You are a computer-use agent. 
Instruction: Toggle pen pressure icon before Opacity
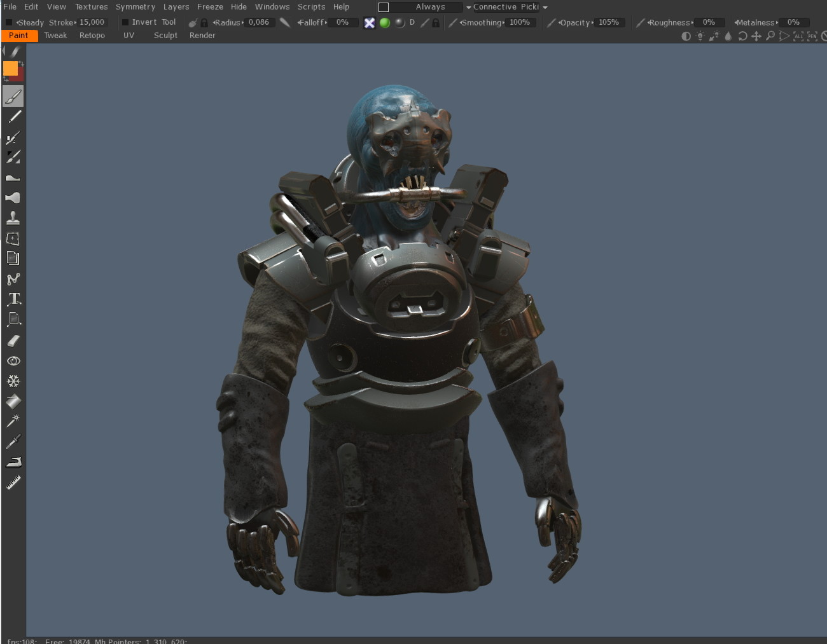pyautogui.click(x=551, y=23)
